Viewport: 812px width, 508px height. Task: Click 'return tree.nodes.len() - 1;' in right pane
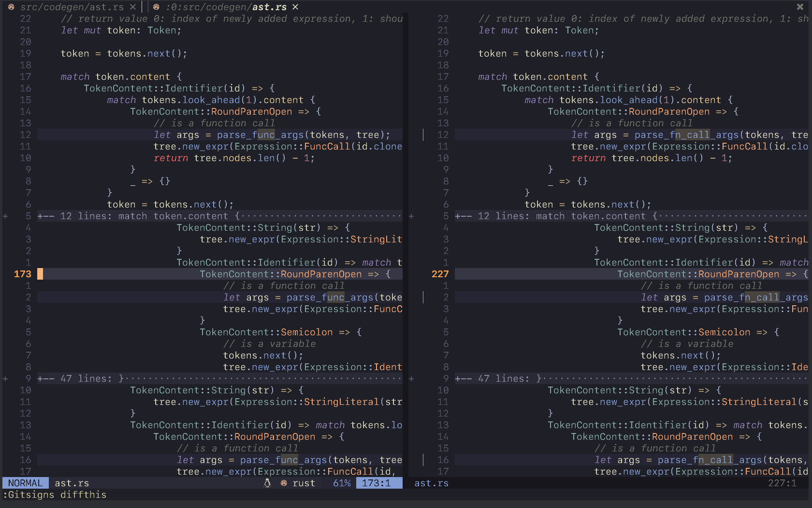pyautogui.click(x=652, y=158)
